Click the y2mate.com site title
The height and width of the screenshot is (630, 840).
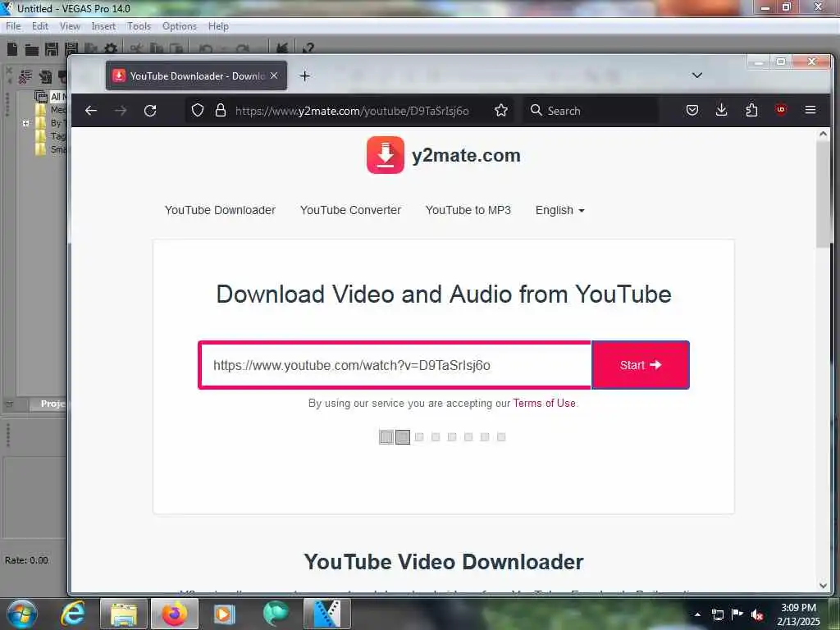click(x=466, y=155)
